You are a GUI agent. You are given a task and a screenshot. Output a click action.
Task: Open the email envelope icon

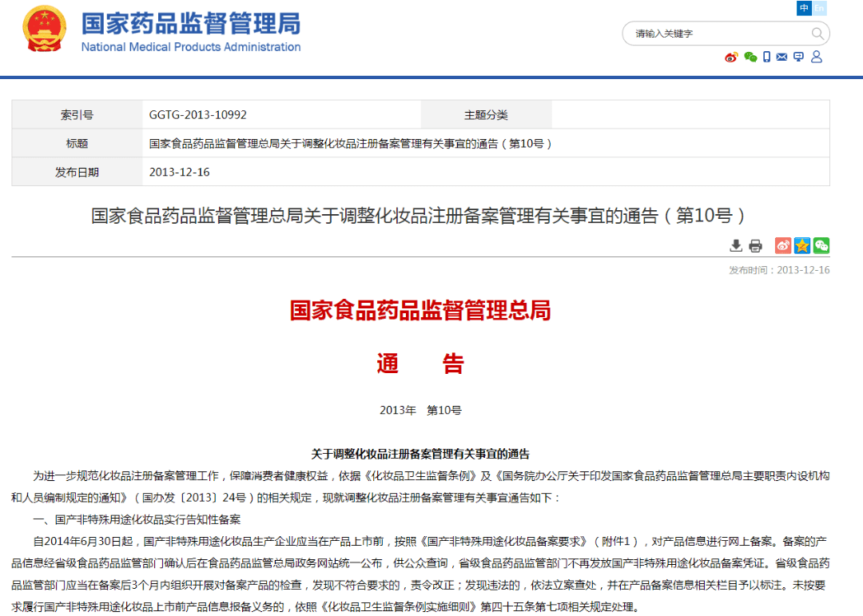pos(782,57)
